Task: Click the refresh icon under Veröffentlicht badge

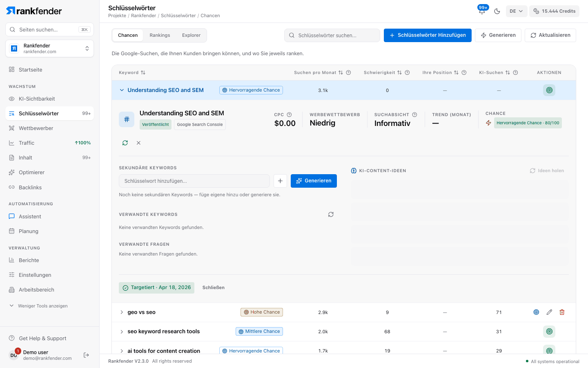Action: [125, 143]
